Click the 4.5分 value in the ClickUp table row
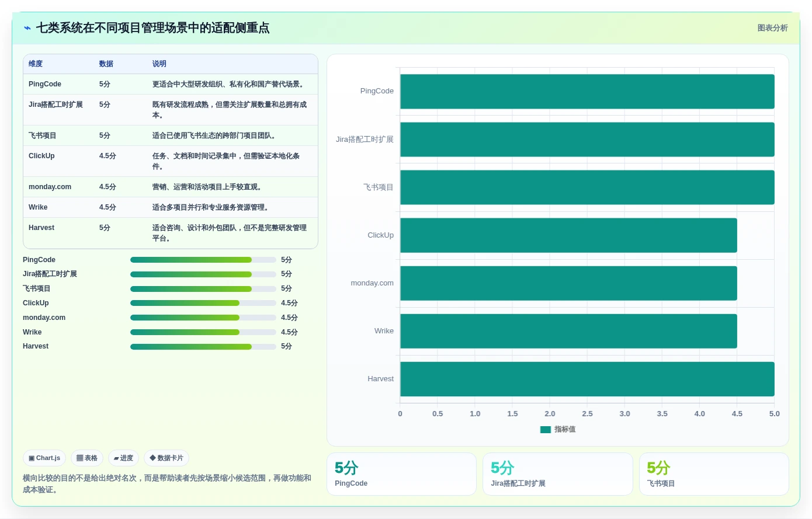 coord(107,156)
